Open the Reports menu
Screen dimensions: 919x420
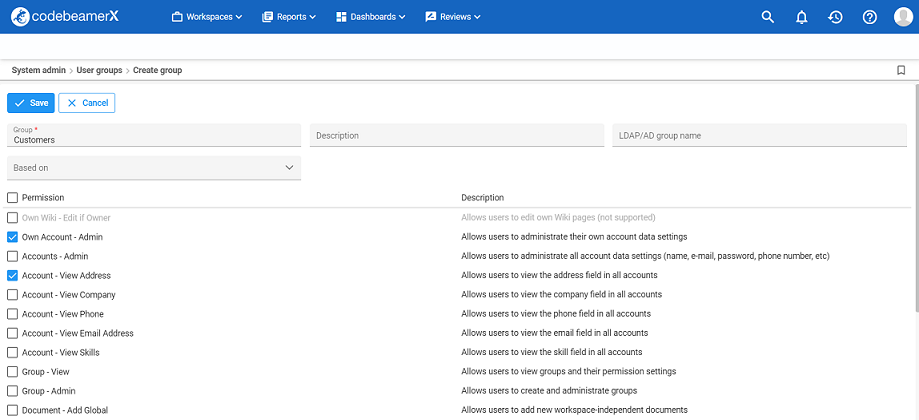tap(289, 17)
